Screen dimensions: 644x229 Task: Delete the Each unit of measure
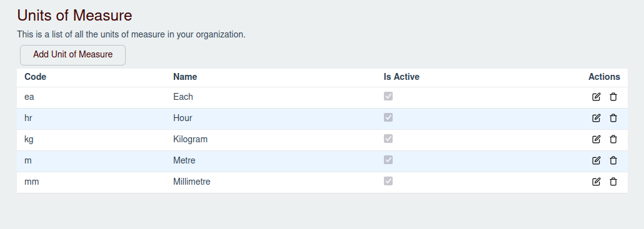(613, 97)
